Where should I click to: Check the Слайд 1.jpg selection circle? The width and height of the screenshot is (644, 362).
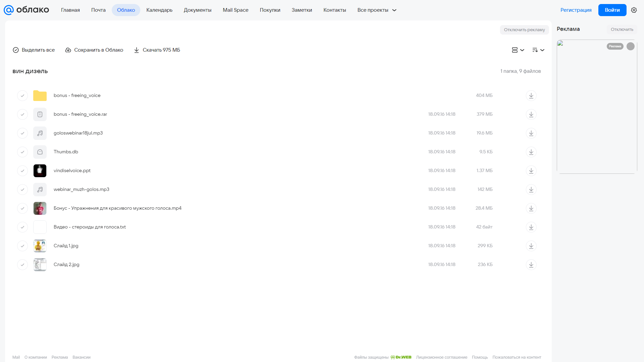pyautogui.click(x=22, y=246)
